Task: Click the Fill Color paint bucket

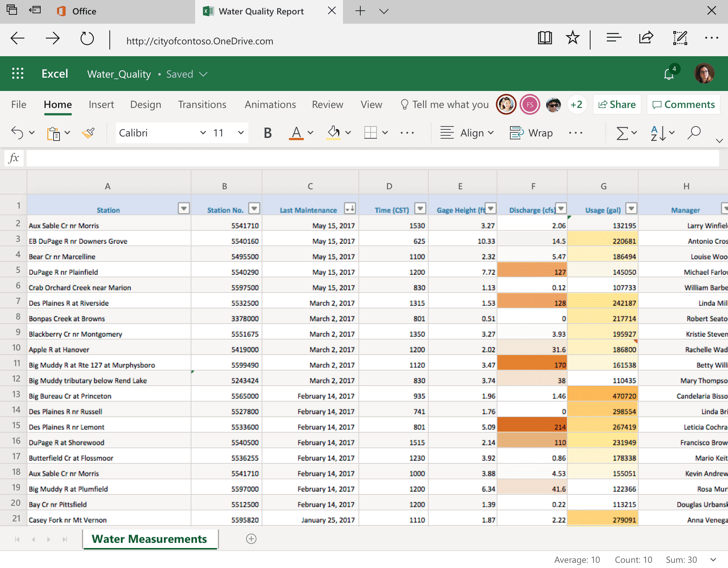Action: (333, 132)
